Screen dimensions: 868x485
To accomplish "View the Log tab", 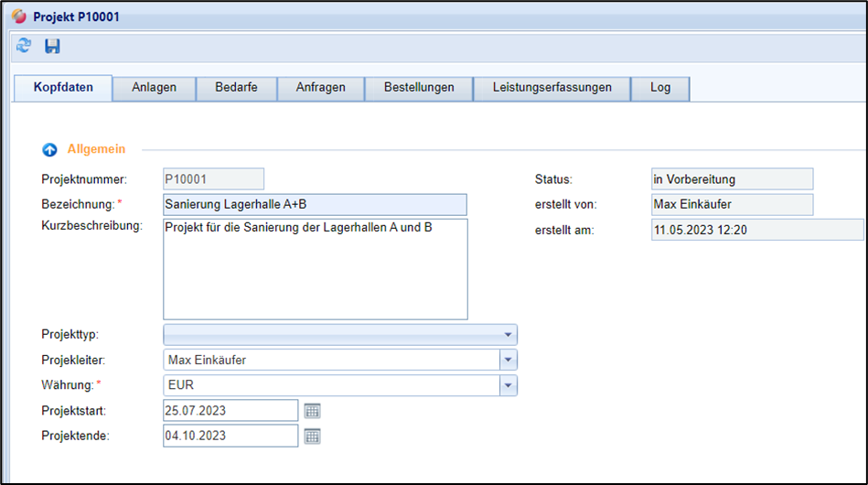I will [x=660, y=88].
